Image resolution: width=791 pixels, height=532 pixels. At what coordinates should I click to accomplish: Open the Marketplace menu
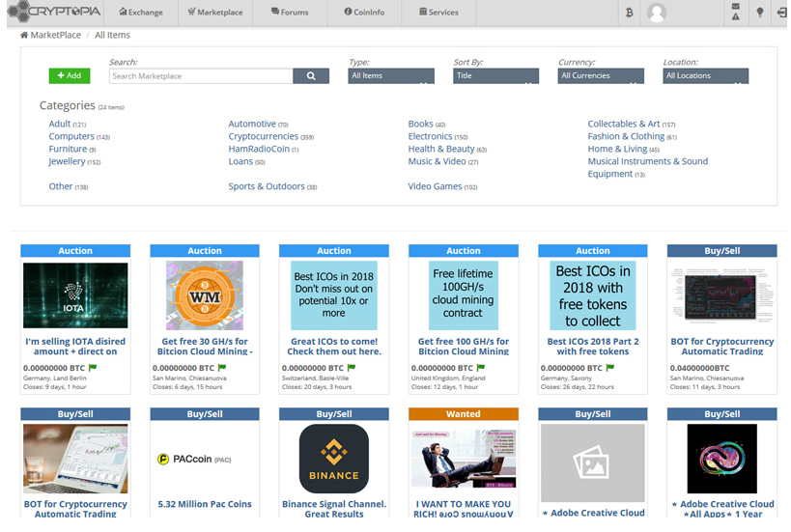215,13
